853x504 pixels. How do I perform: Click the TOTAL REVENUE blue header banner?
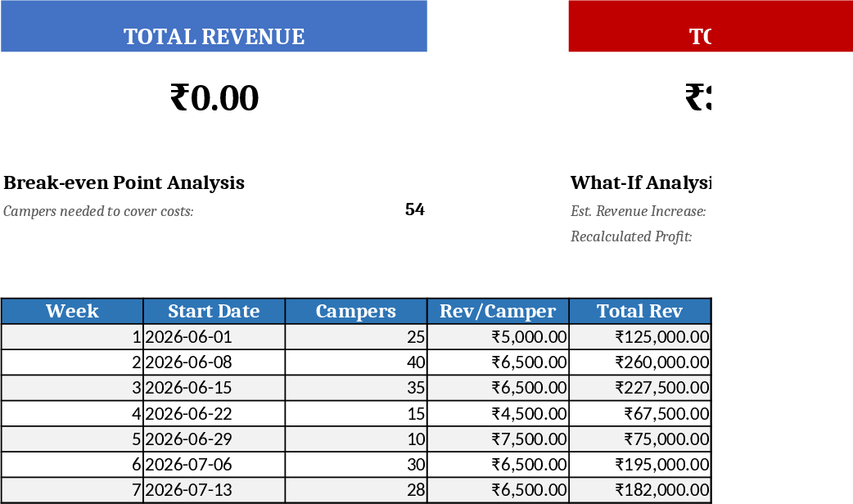click(214, 26)
